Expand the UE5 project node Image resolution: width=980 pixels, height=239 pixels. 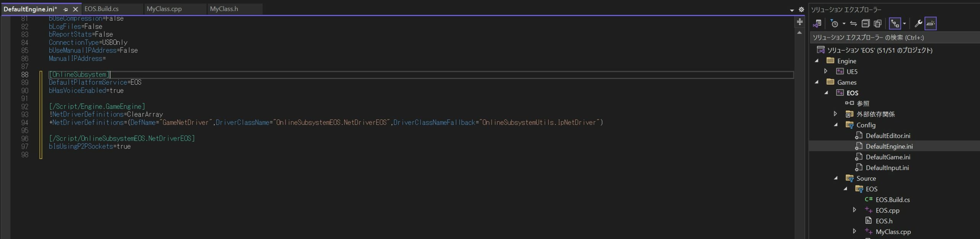coord(826,71)
